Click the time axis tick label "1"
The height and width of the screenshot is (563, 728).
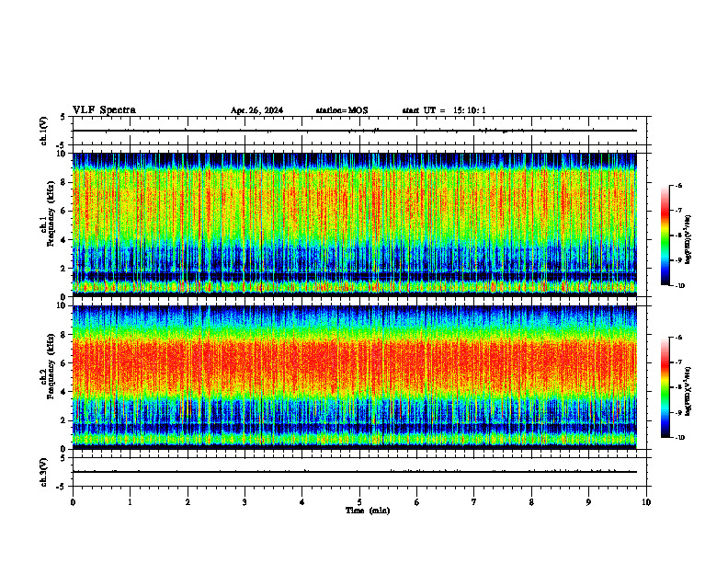(x=130, y=502)
